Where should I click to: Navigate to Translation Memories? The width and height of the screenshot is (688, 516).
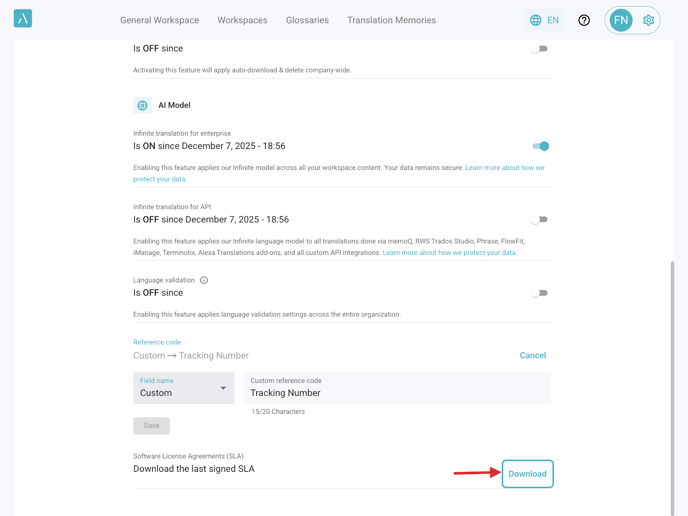coord(391,20)
